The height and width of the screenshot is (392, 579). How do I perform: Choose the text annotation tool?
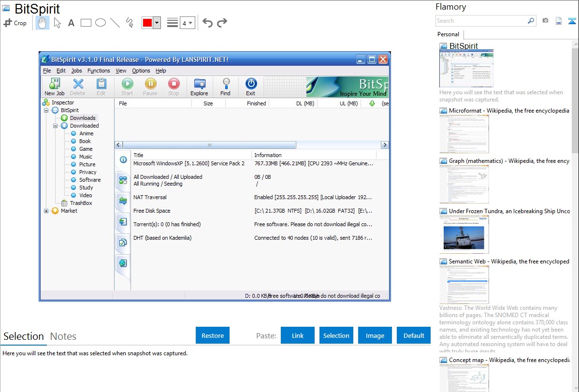click(71, 23)
